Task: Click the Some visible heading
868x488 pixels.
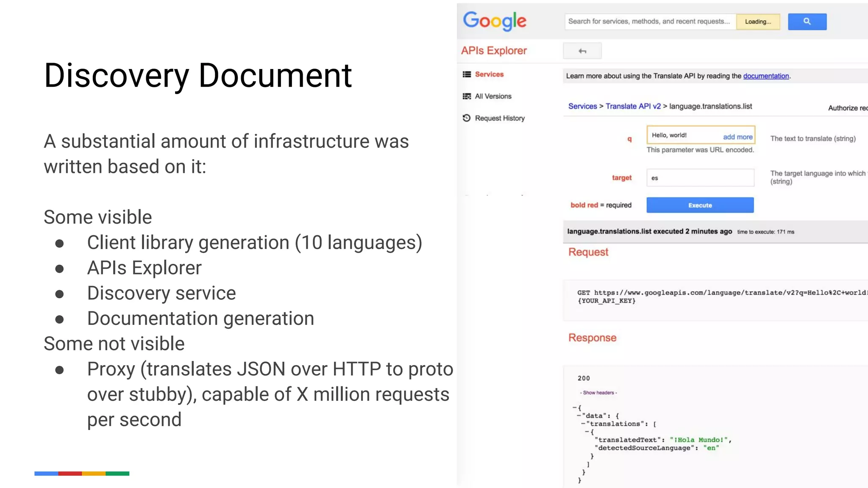Action: [97, 217]
